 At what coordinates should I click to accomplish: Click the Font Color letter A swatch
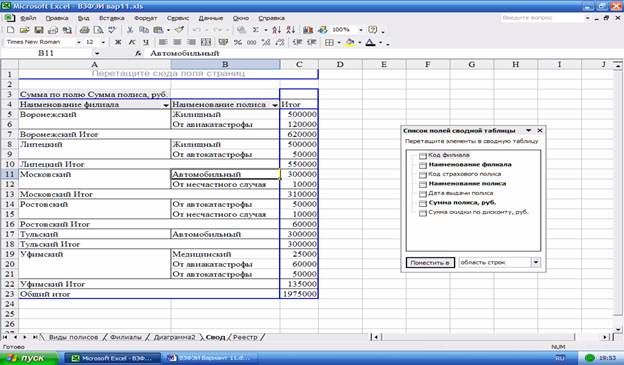click(x=370, y=42)
